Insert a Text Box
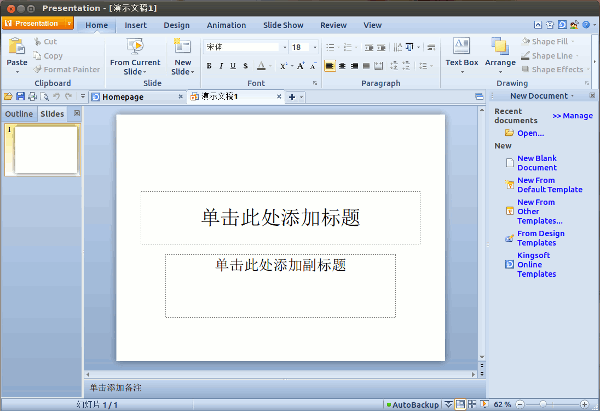 [x=461, y=56]
